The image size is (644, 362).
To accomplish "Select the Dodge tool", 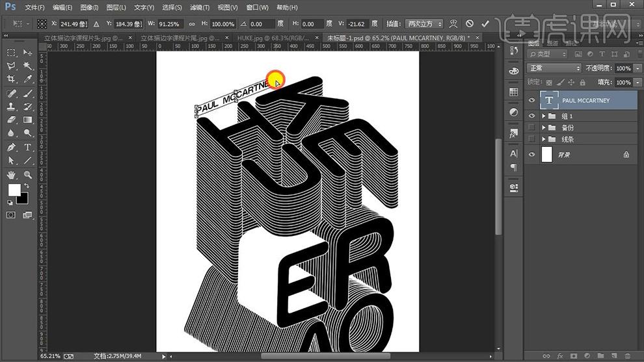I will 27,133.
